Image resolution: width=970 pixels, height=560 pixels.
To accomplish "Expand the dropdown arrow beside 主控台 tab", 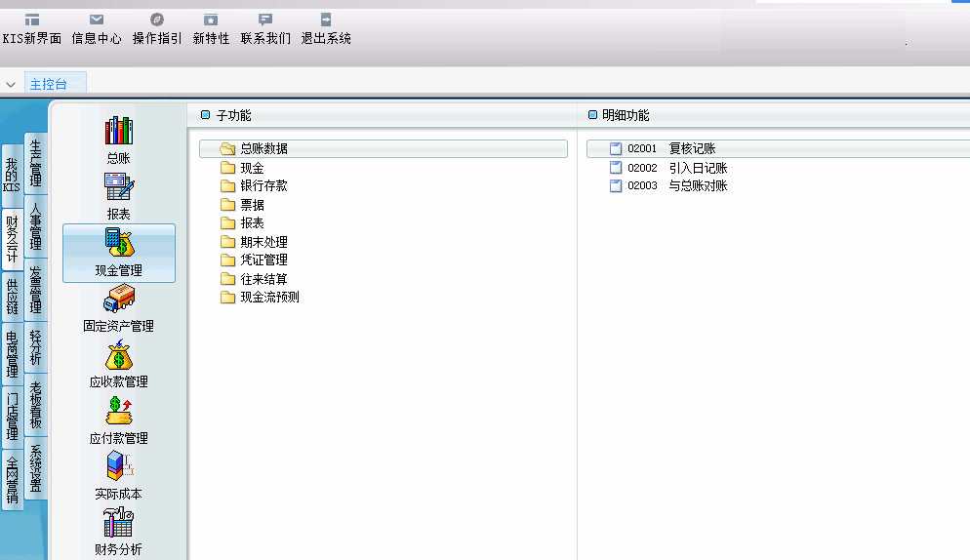I will 11,85.
